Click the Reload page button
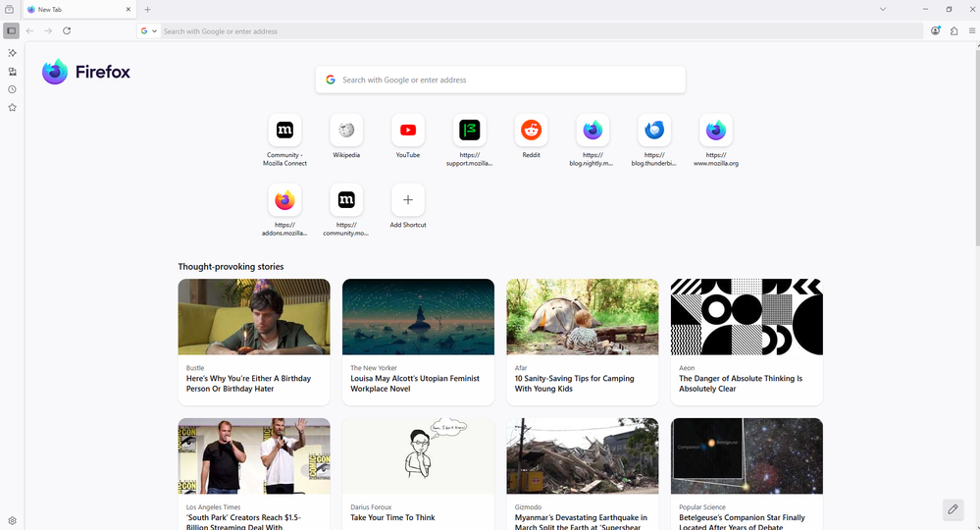 67,30
